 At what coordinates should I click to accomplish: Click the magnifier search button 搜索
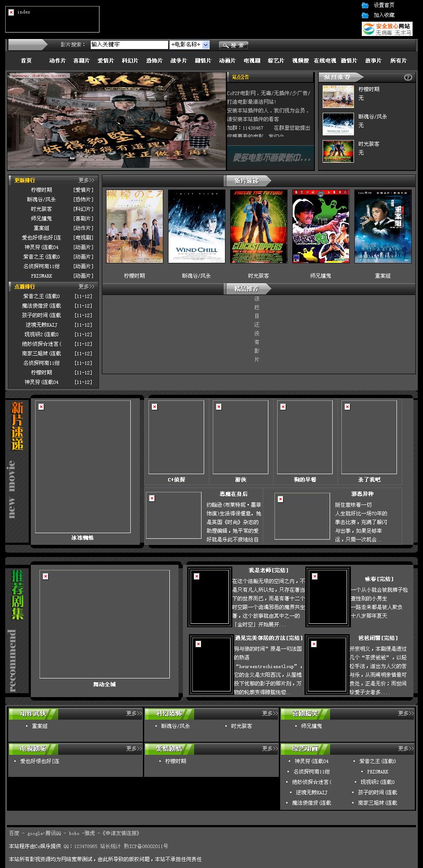233,45
